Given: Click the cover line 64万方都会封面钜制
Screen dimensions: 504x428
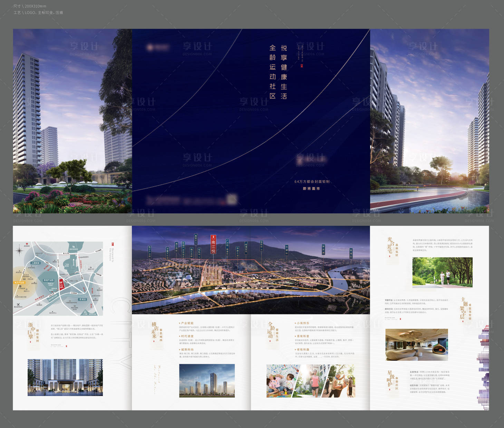Looking at the screenshot, I should click(x=312, y=182).
